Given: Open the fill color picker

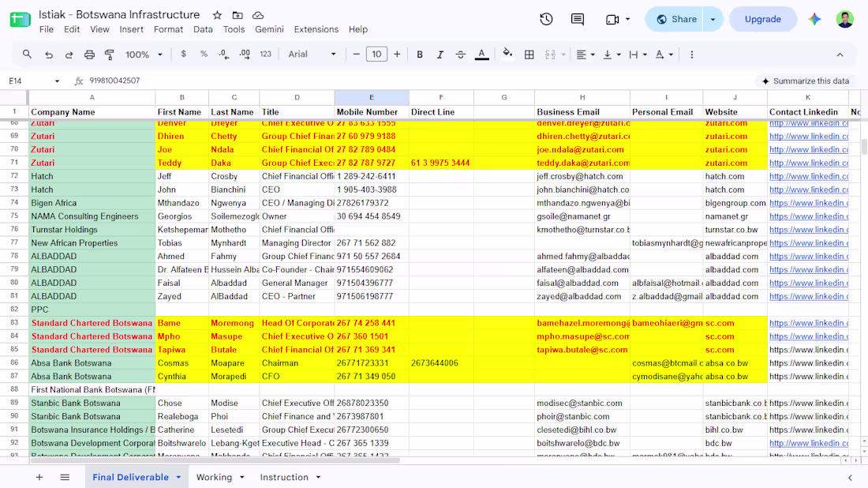Looking at the screenshot, I should coord(507,54).
